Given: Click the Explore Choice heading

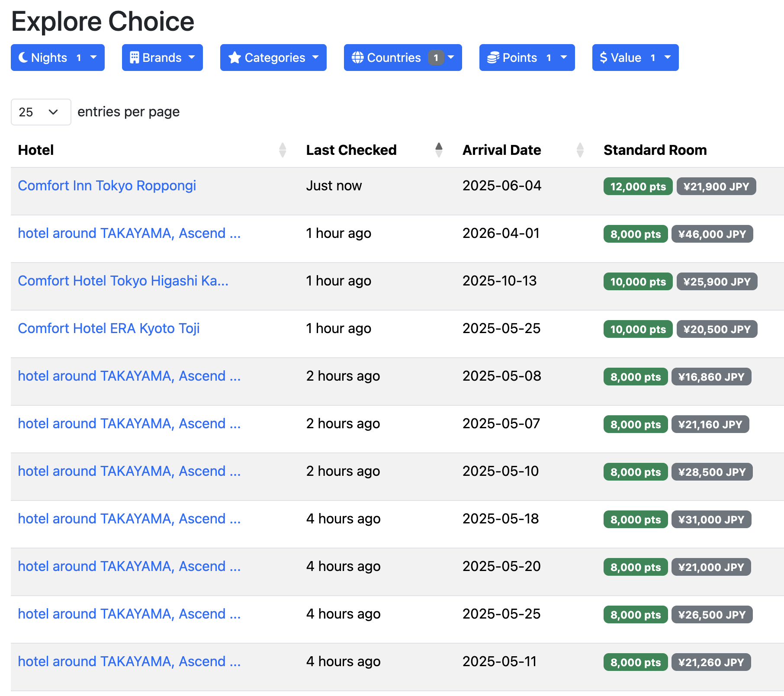Looking at the screenshot, I should point(103,21).
